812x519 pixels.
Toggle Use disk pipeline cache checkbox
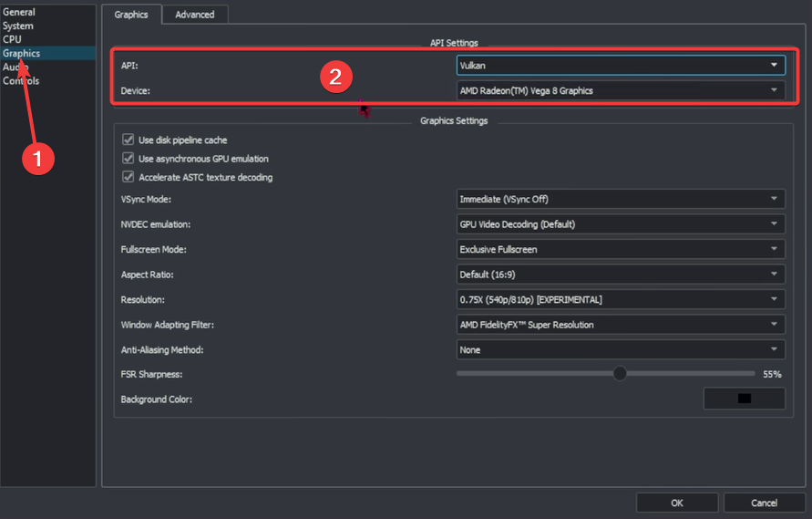pos(128,140)
